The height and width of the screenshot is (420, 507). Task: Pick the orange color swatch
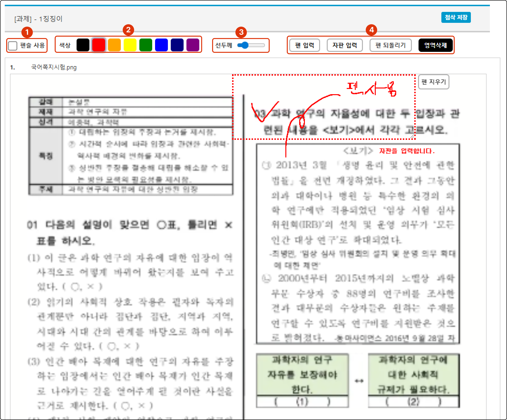pyautogui.click(x=114, y=45)
